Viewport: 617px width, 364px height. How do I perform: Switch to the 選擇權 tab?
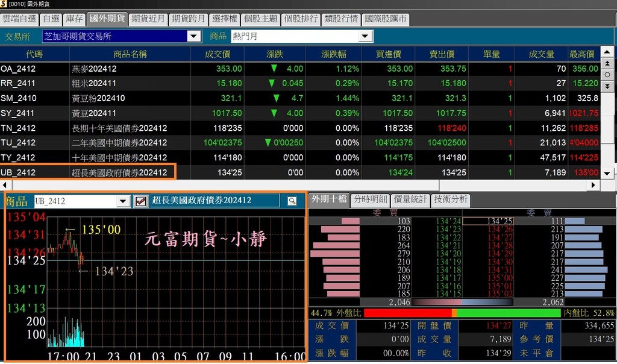224,19
